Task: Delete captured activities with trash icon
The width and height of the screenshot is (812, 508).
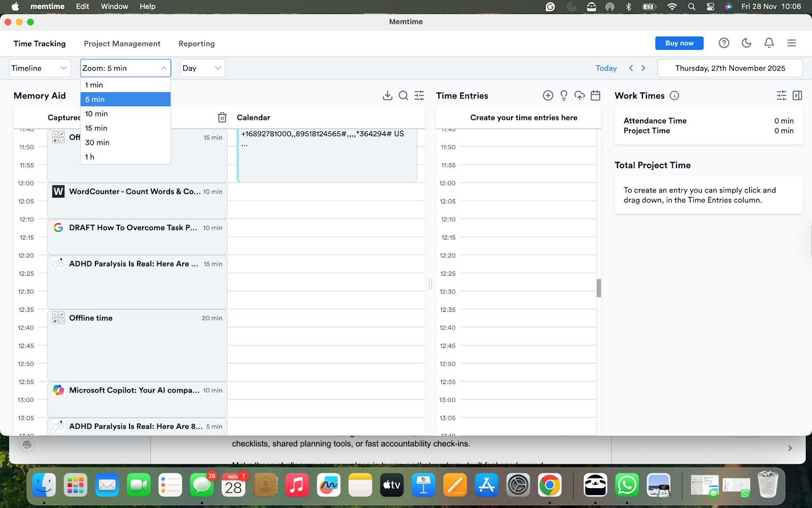Action: [222, 117]
